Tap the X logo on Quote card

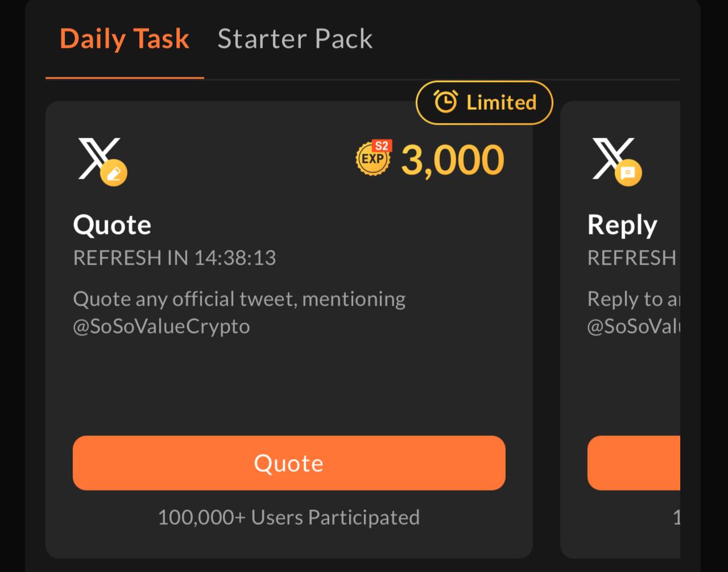[97, 157]
